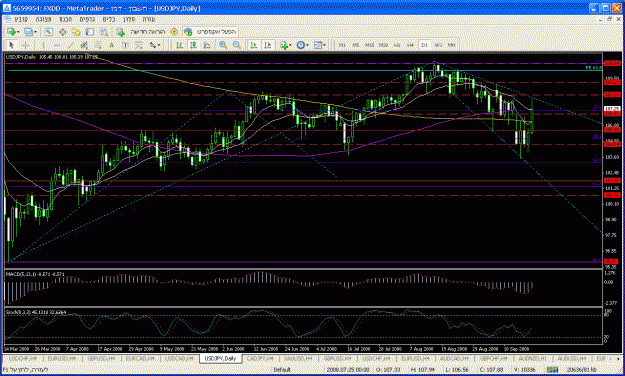Expand the periods dropdown arrow
The image size is (625, 376).
[307, 45]
